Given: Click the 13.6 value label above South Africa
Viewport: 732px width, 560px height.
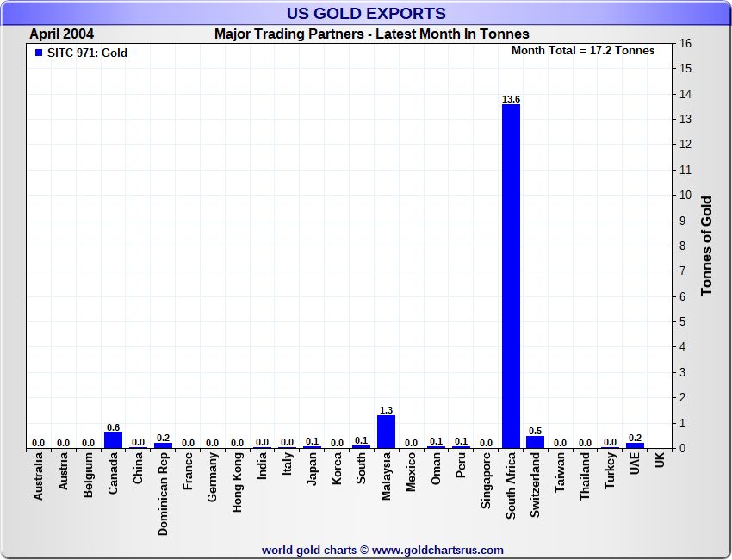Looking at the screenshot, I should 511,99.
